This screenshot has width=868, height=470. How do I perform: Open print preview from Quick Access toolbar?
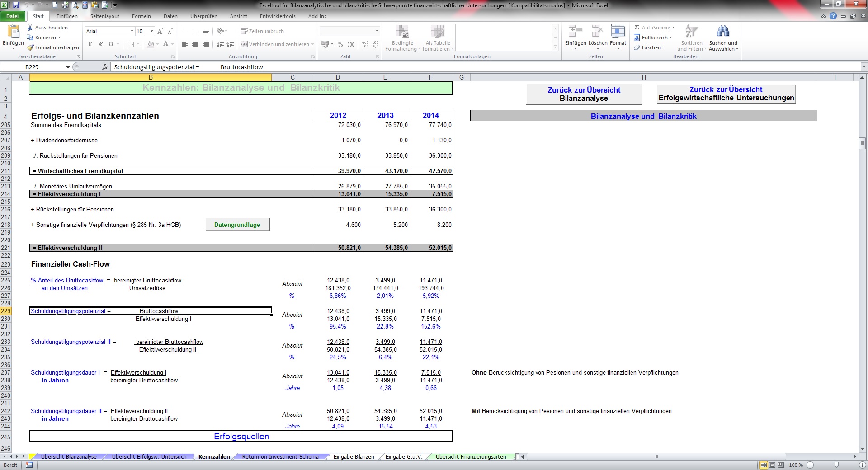coord(75,5)
